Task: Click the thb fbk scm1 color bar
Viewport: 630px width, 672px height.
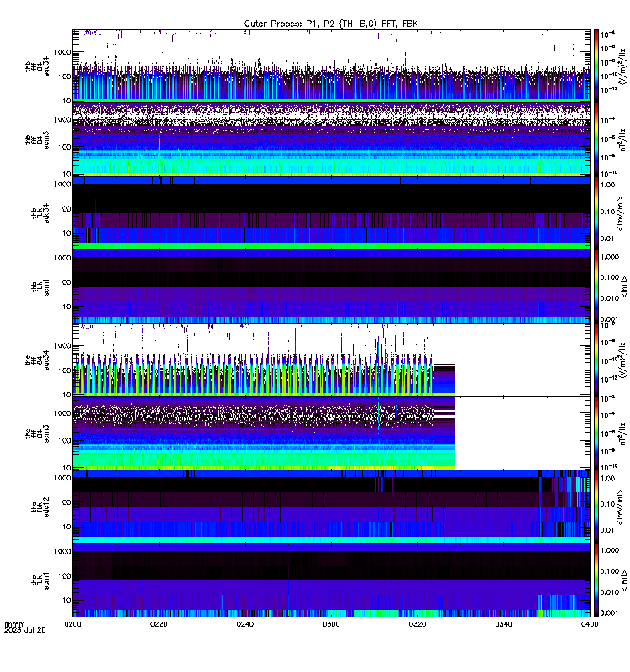Action: click(x=596, y=286)
